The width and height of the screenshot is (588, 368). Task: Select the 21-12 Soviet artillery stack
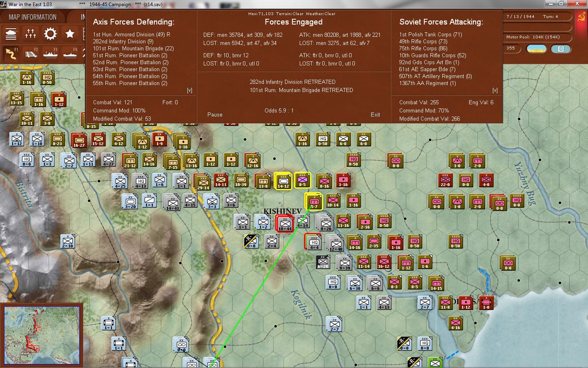coord(129,160)
